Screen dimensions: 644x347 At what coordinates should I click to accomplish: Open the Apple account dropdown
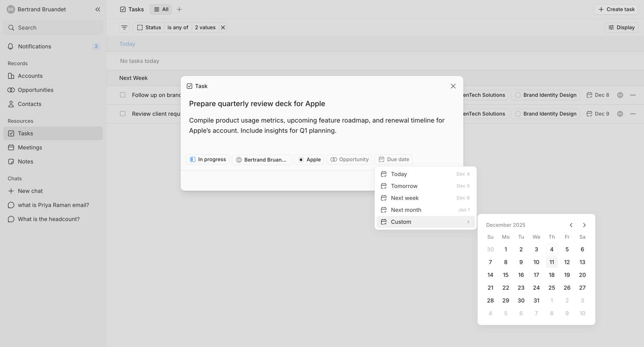click(x=309, y=159)
